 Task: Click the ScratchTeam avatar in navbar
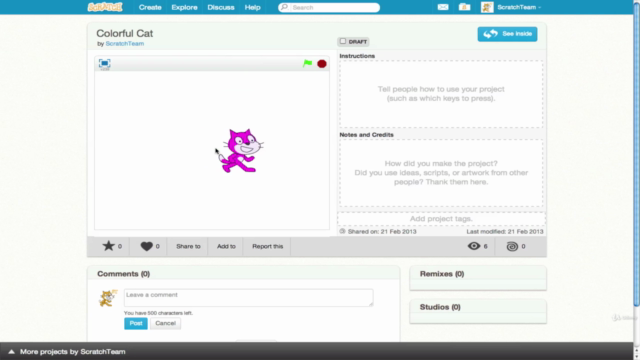coord(487,7)
